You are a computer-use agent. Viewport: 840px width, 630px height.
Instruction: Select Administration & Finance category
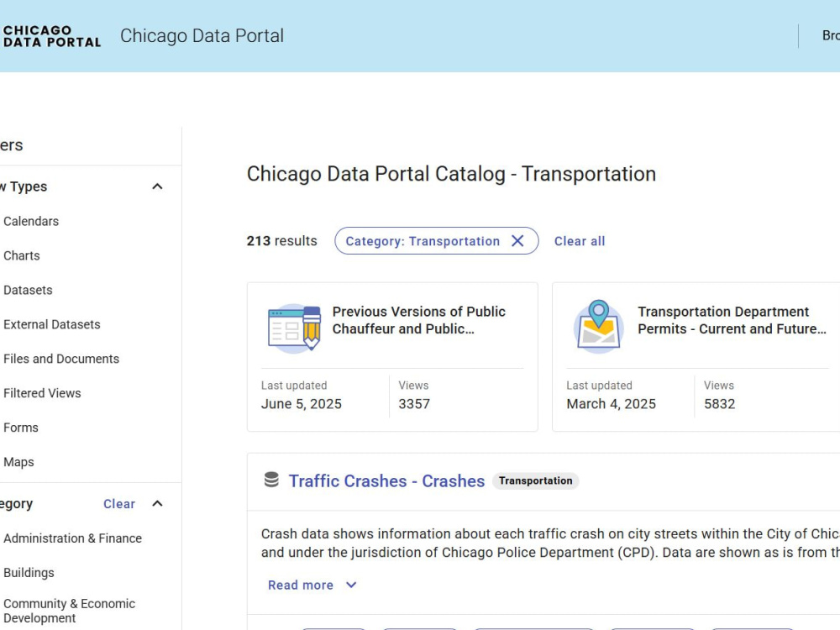73,538
